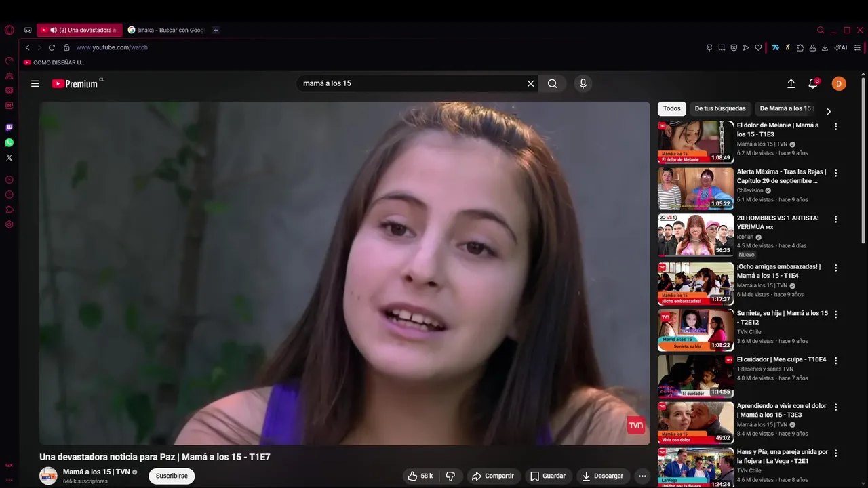868x488 pixels.
Task: Add page to bookmarks heart icon
Action: coord(758,47)
